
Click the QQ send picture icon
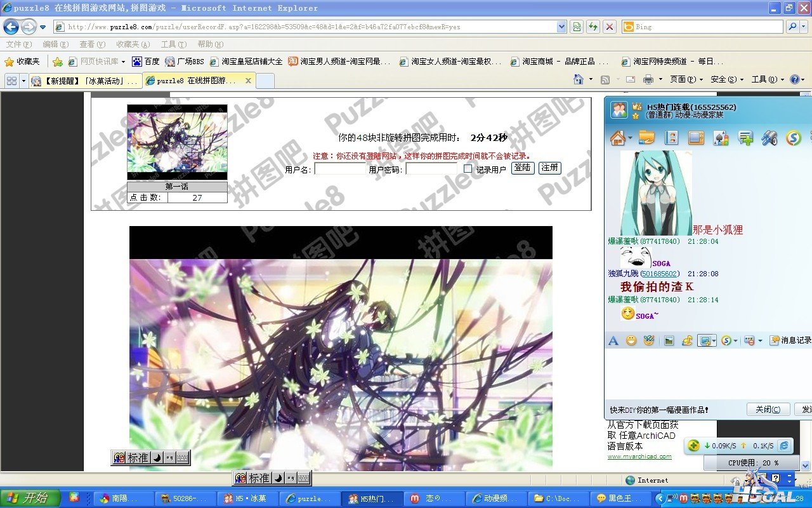(669, 341)
